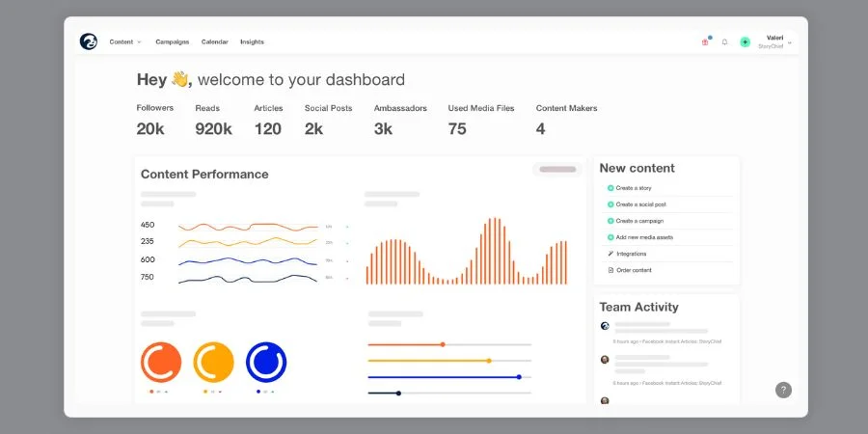Open the gift icon with notification dot
Screen dimensions: 868x434
(705, 42)
